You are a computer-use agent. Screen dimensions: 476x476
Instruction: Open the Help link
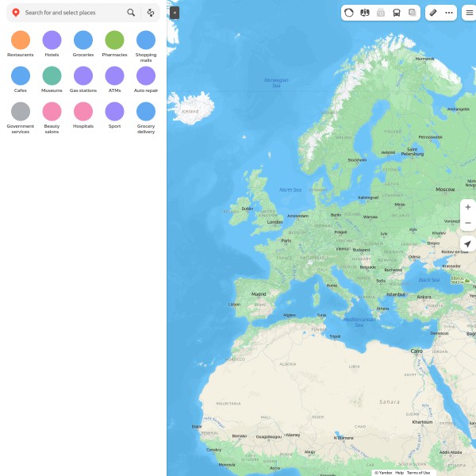400,473
